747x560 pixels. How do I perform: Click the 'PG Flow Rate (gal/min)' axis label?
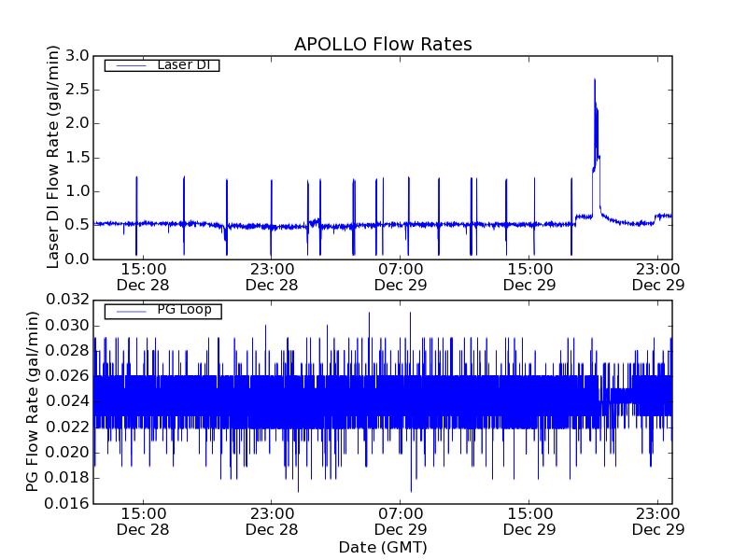(32, 402)
